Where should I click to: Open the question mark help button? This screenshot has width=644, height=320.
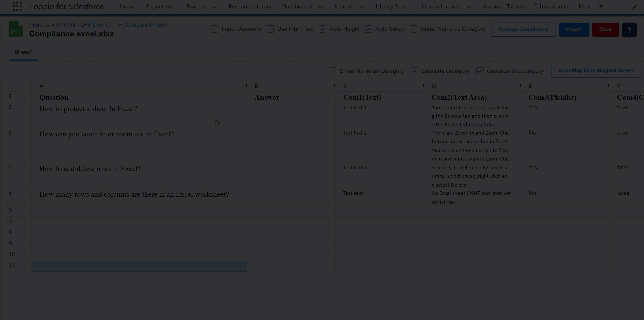point(629,30)
